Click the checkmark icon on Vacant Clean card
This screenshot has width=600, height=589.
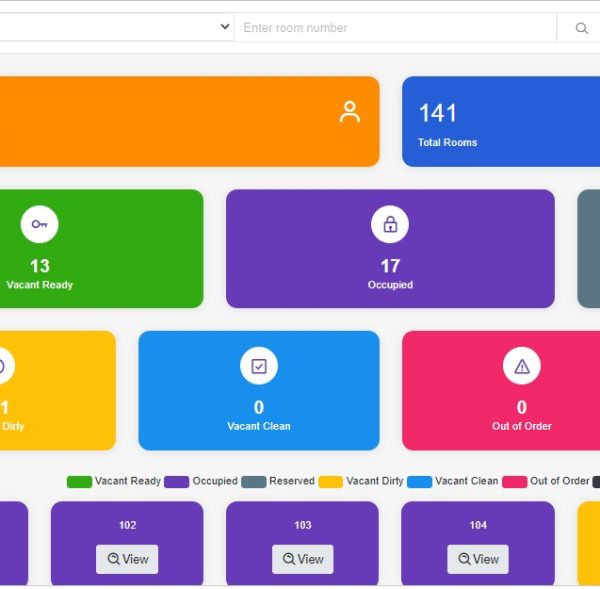tap(259, 366)
